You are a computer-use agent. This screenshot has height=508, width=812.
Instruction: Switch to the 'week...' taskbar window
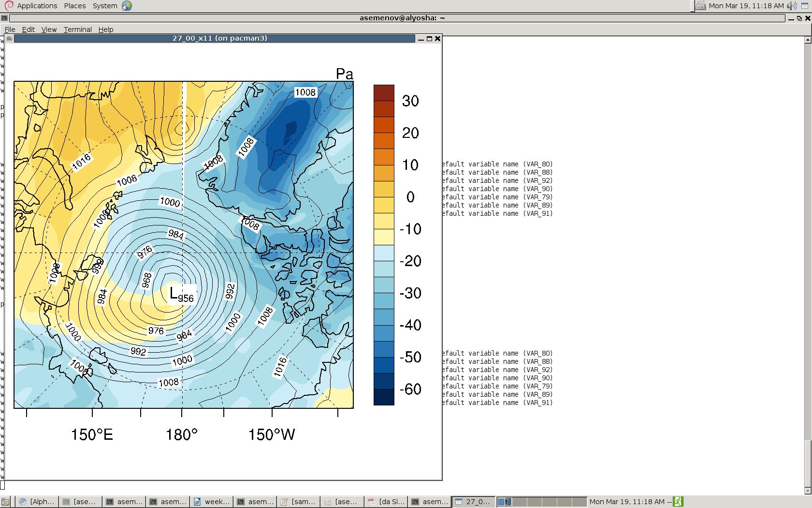pos(212,502)
